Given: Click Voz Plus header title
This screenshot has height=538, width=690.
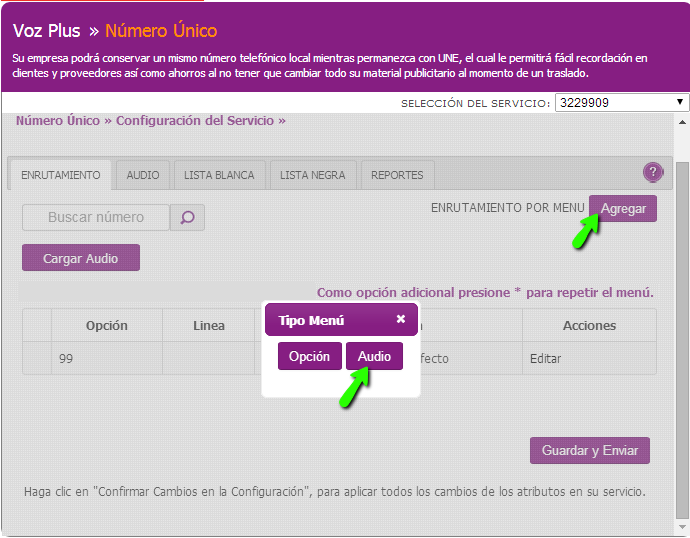Looking at the screenshot, I should [47, 31].
